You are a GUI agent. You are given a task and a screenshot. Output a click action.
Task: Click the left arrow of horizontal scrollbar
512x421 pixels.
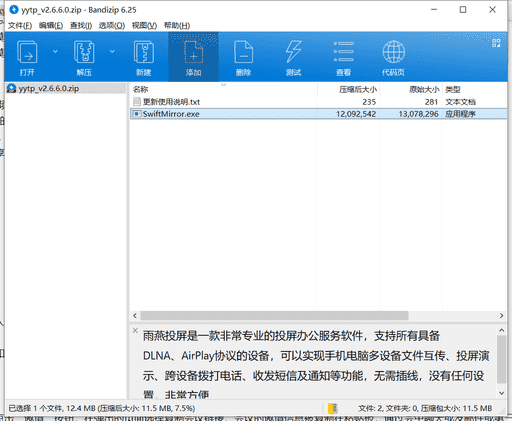135,315
